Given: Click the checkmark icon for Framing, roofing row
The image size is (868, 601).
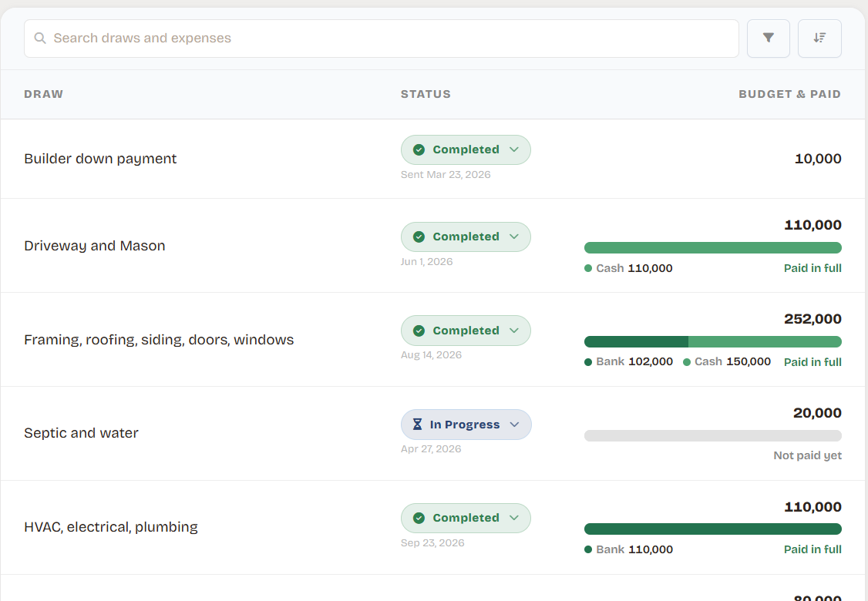Looking at the screenshot, I should pos(419,331).
